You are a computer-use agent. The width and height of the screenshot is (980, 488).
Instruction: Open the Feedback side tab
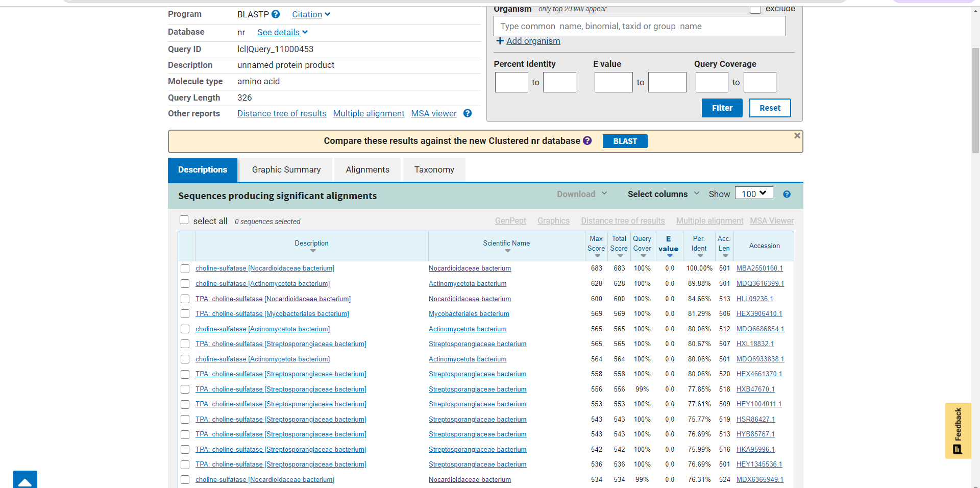(x=958, y=431)
